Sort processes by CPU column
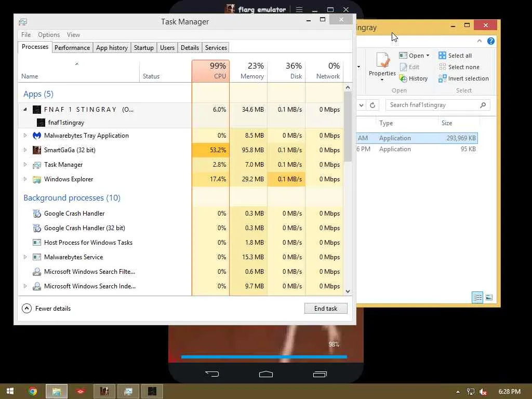532x399 pixels. coord(211,71)
